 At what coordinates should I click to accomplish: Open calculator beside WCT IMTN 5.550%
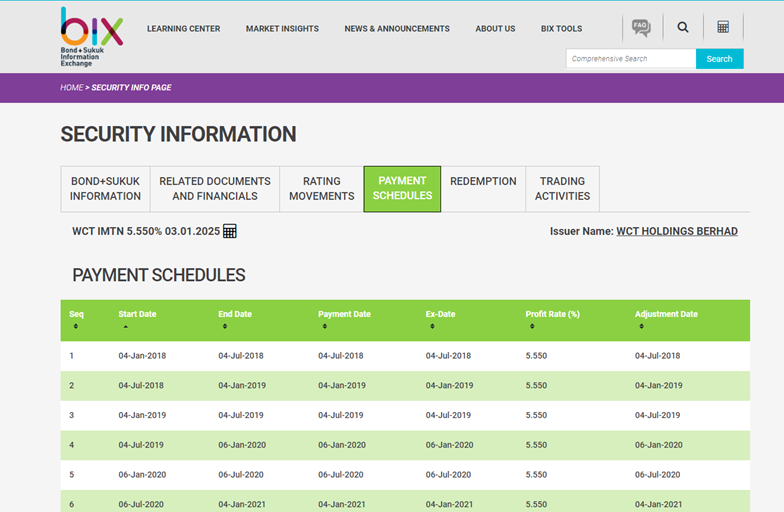(x=230, y=231)
